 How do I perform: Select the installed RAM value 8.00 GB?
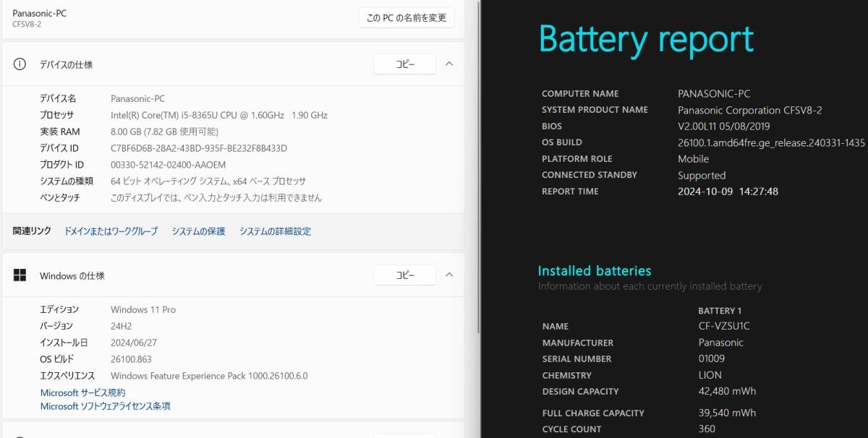(164, 132)
